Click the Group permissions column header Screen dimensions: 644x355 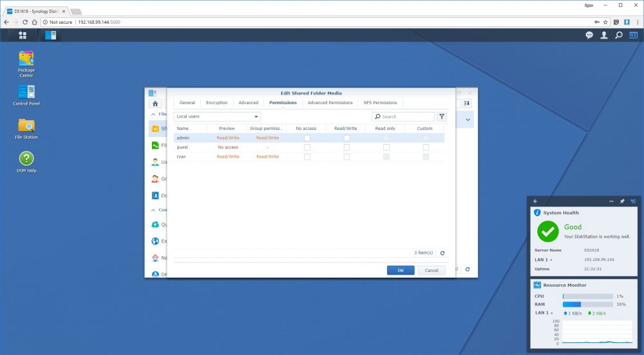[266, 129]
